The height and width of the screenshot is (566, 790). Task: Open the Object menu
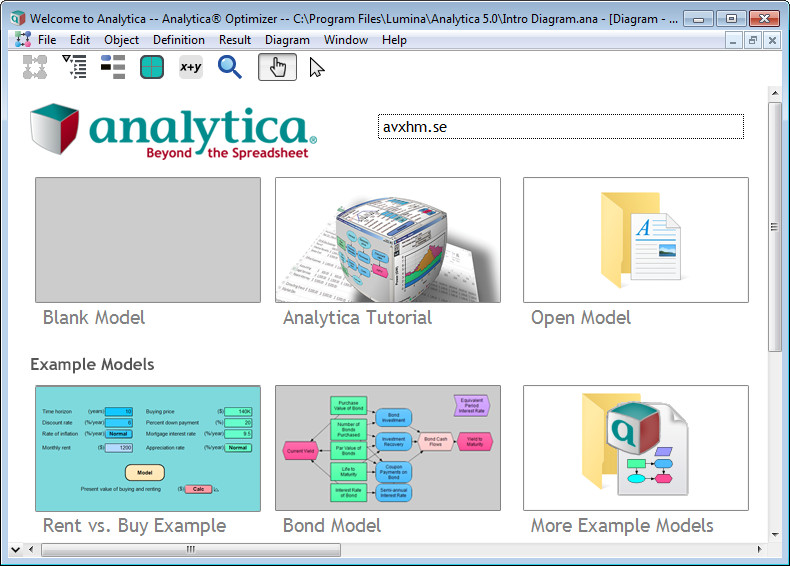121,40
